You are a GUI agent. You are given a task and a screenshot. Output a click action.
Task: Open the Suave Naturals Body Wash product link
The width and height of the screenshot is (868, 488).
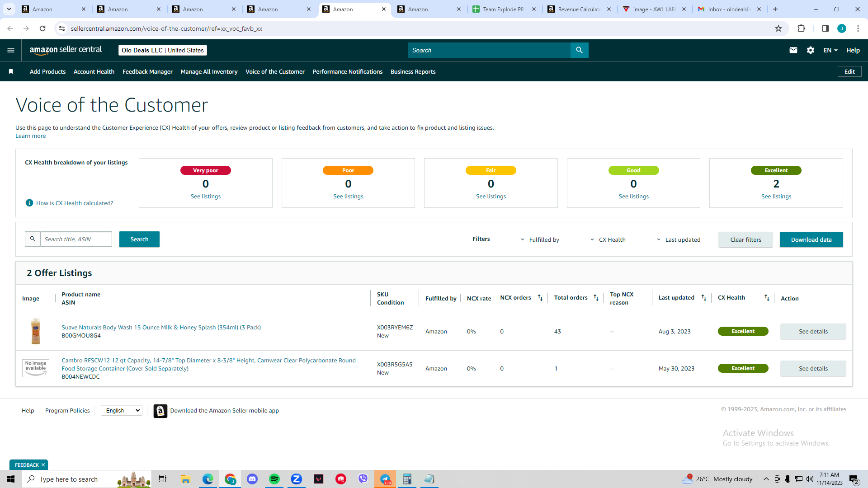161,327
